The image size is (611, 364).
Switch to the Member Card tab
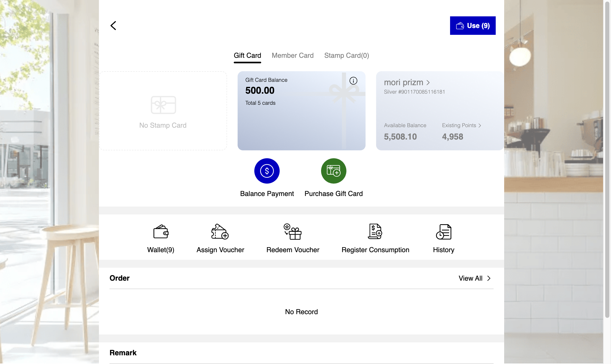tap(293, 55)
